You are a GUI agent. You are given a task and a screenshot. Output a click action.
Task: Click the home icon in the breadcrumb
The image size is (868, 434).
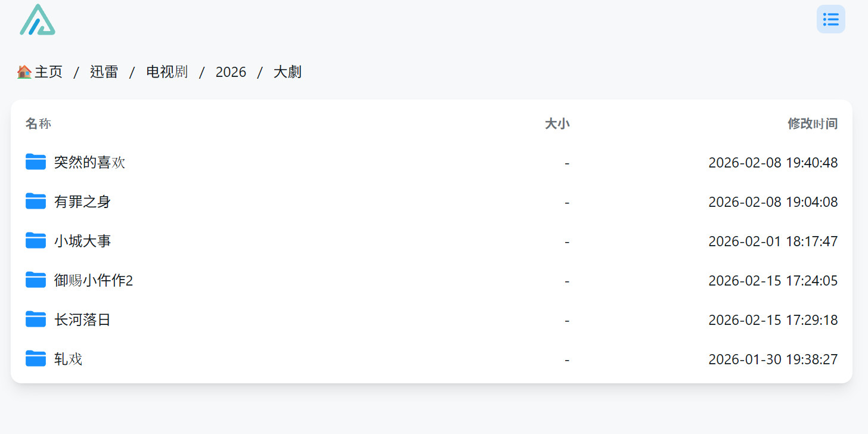pos(23,71)
